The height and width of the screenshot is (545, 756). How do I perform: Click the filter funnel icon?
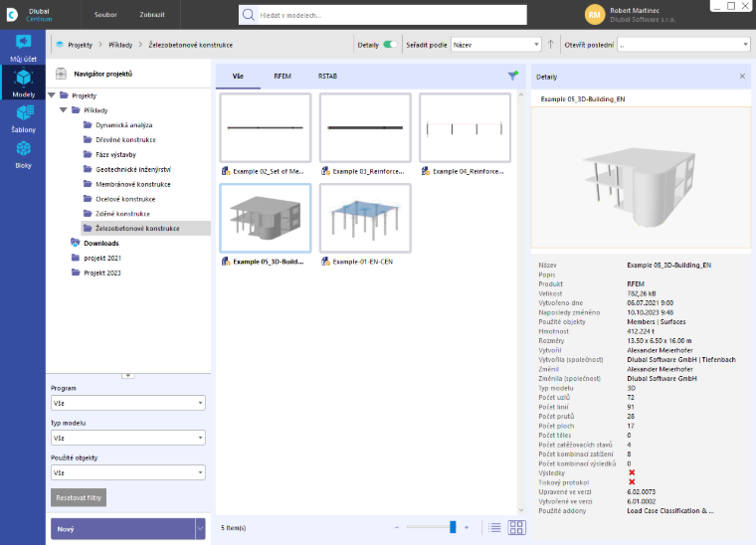click(x=512, y=76)
